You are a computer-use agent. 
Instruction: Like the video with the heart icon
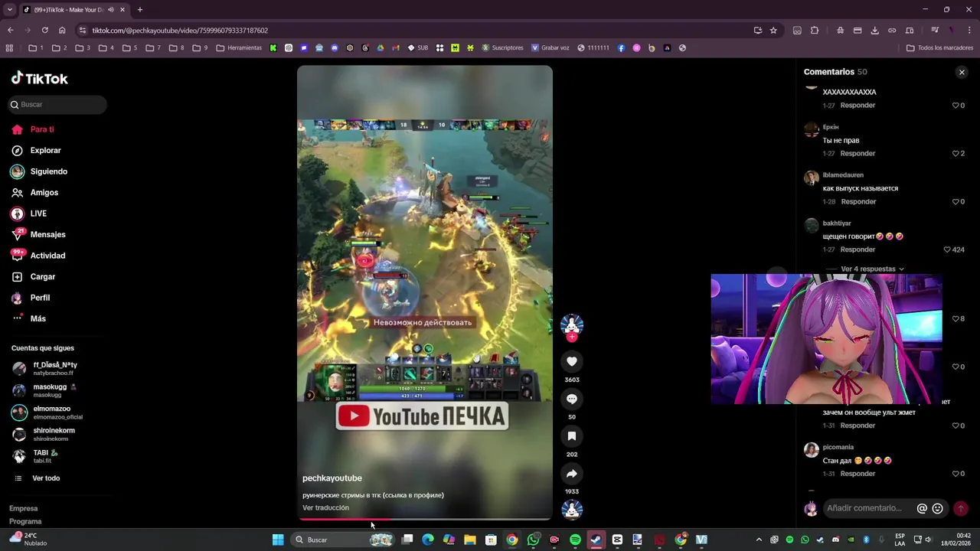coord(572,361)
